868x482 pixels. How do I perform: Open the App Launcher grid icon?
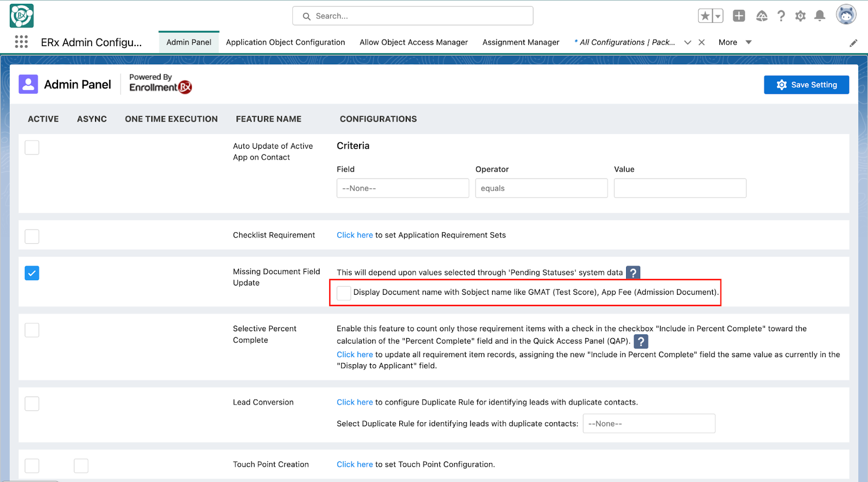21,42
